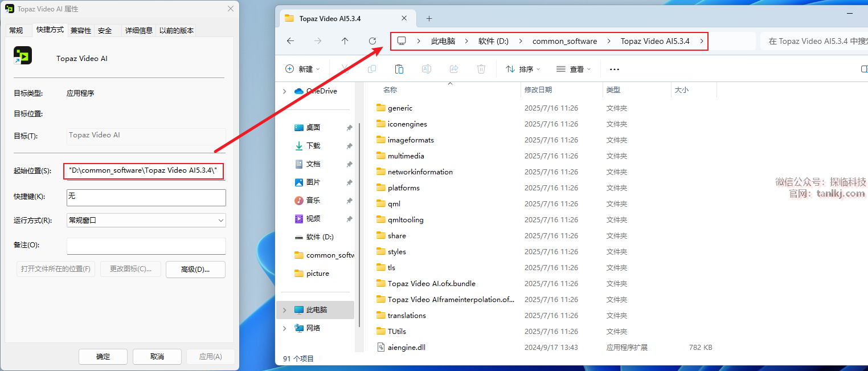868x371 pixels.
Task: Click the Back arrow in File Explorer
Action: tap(290, 41)
